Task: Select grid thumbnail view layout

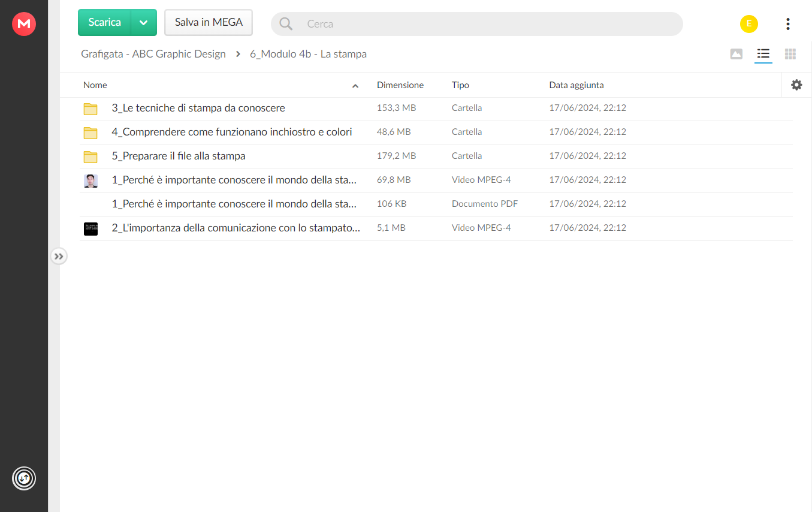Action: click(x=790, y=54)
